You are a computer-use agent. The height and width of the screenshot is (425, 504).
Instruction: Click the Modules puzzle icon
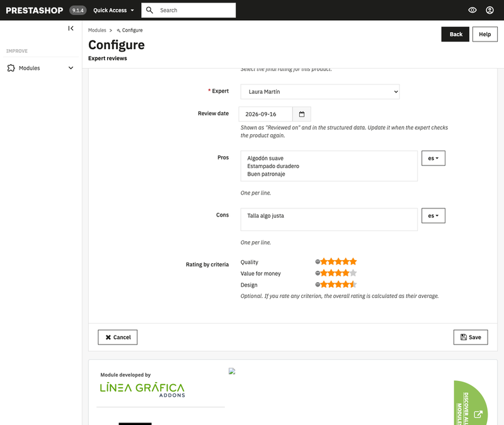pyautogui.click(x=11, y=68)
